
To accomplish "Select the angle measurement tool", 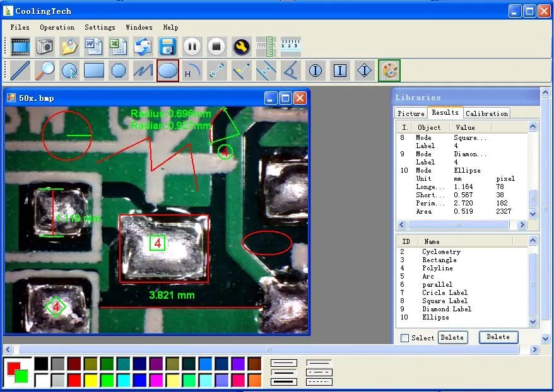I will pyautogui.click(x=290, y=71).
